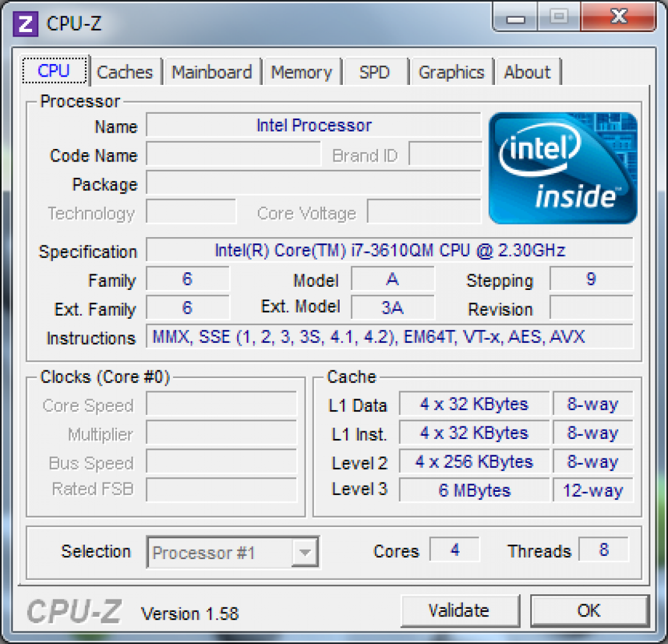Click the Level 3 '6 MBytes' value
Viewport: 668px width, 644px height.
click(x=474, y=491)
